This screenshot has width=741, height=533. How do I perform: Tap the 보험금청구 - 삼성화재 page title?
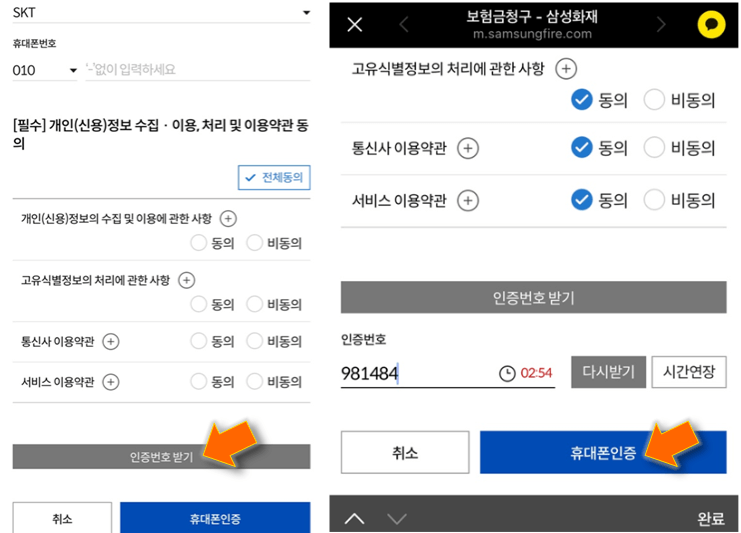point(532,17)
